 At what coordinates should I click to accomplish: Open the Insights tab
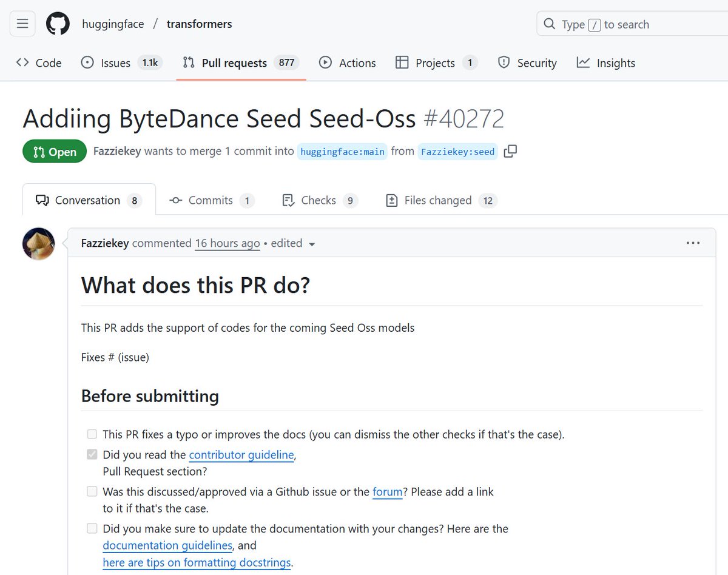[605, 63]
